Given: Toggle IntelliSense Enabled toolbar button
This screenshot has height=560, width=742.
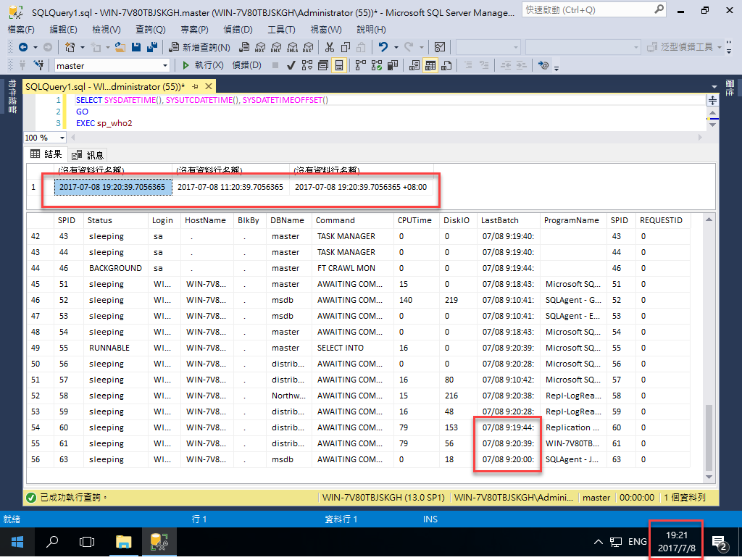Looking at the screenshot, I should (x=339, y=64).
